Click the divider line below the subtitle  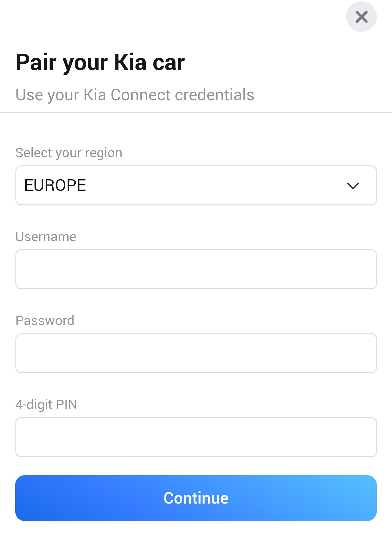[x=196, y=112]
